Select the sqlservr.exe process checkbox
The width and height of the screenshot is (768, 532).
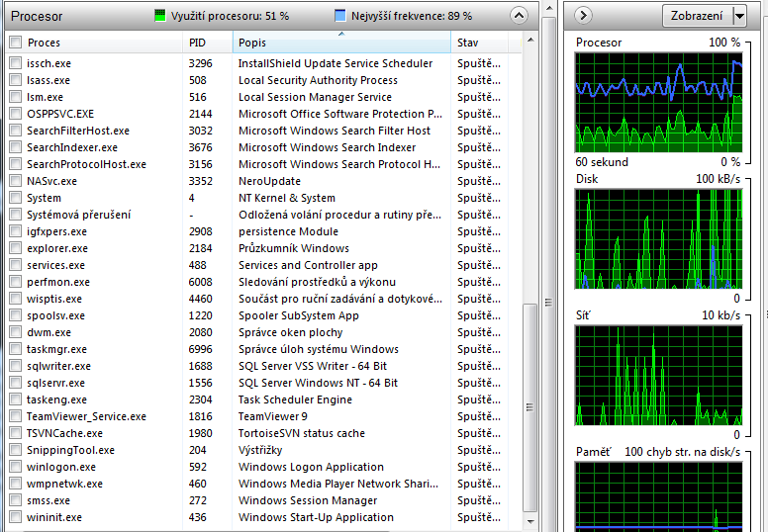pyautogui.click(x=15, y=383)
